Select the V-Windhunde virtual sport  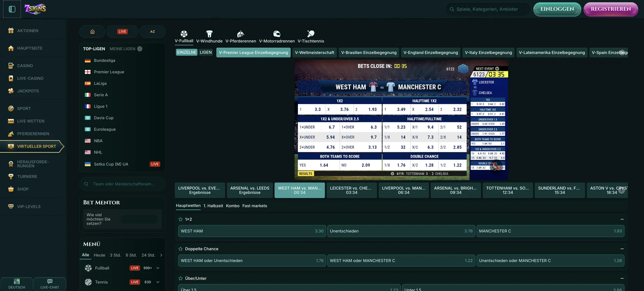209,37
